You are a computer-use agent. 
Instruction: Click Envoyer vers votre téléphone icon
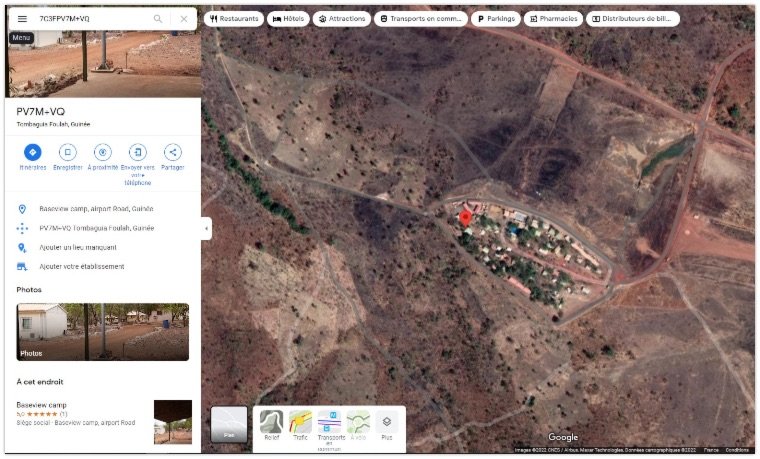[x=138, y=152]
